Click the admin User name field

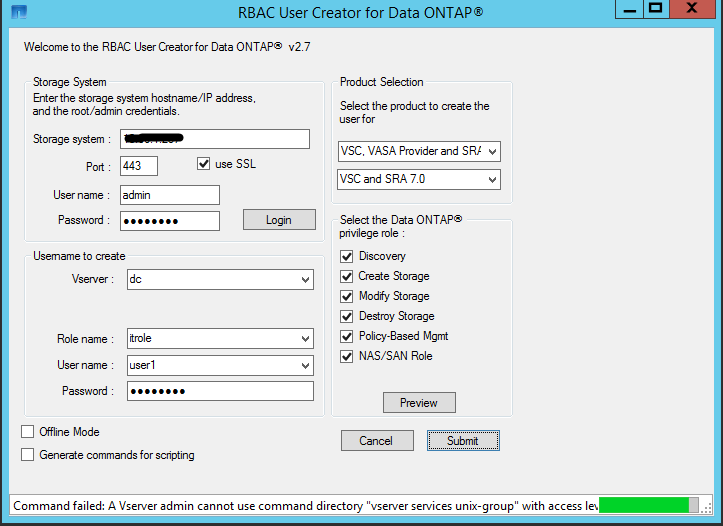pyautogui.click(x=170, y=195)
